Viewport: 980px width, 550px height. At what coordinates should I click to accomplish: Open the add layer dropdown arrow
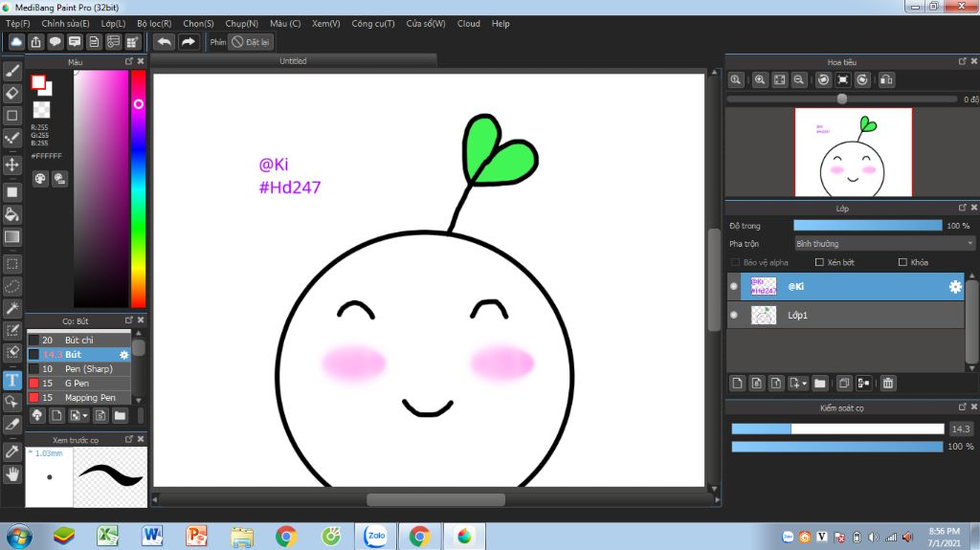804,384
